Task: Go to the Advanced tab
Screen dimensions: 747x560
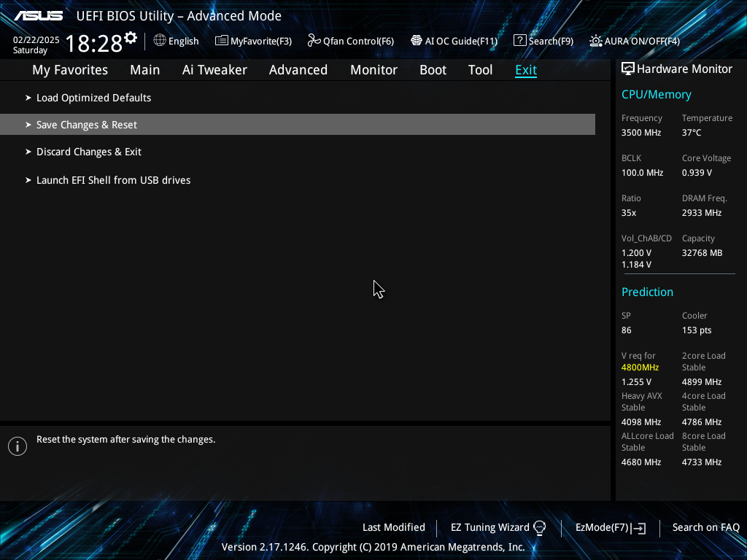Action: pyautogui.click(x=298, y=70)
